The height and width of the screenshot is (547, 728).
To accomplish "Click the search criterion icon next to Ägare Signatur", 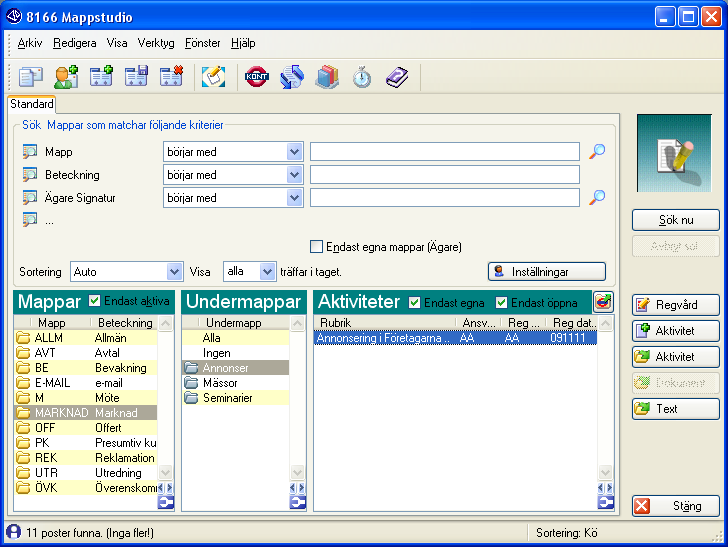I will click(30, 198).
